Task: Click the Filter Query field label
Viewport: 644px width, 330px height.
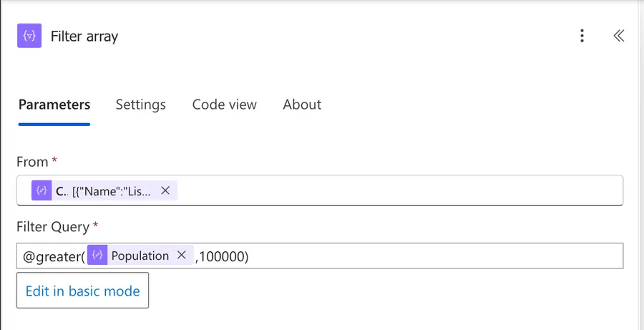Action: pyautogui.click(x=53, y=227)
